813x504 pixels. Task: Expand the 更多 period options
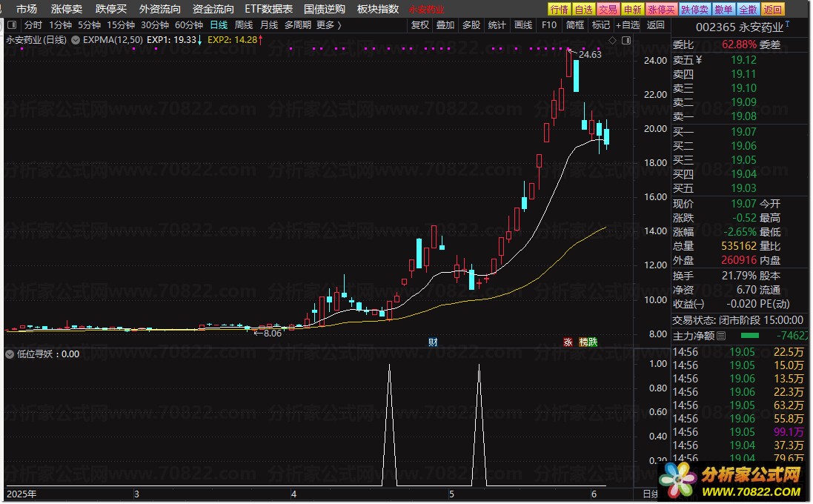pyautogui.click(x=329, y=25)
